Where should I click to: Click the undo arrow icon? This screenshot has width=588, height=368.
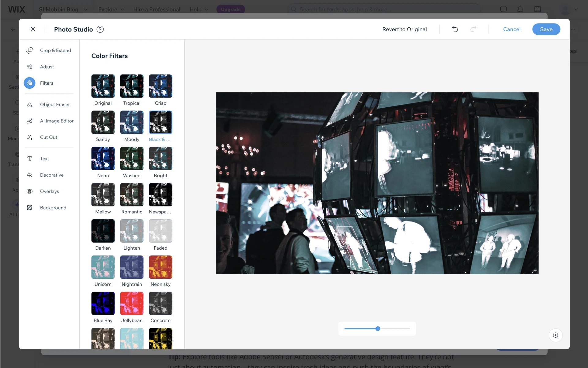[455, 29]
